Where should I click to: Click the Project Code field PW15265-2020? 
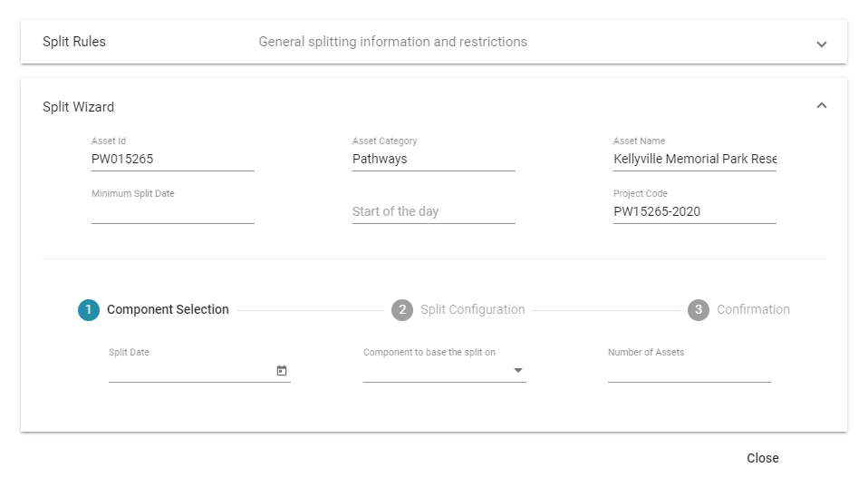click(x=695, y=211)
